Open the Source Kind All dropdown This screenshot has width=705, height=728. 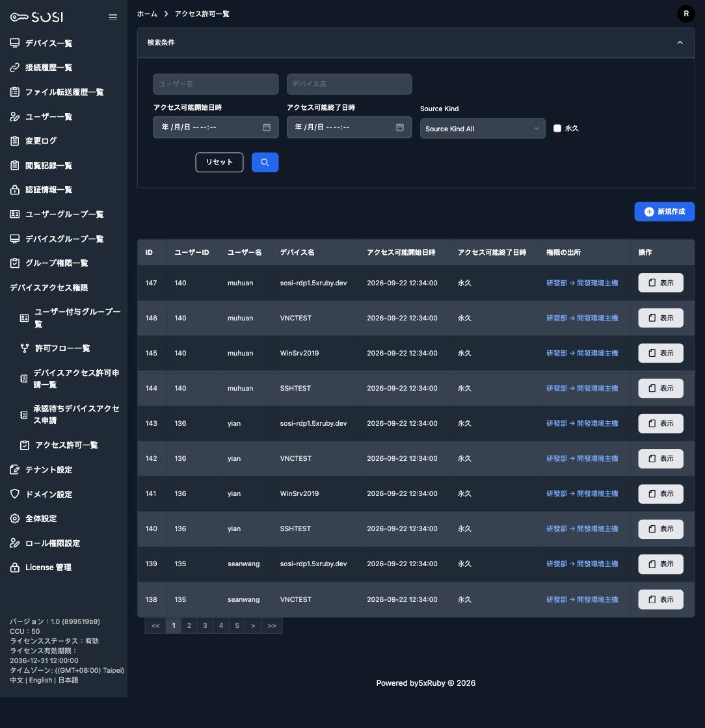[x=483, y=129]
